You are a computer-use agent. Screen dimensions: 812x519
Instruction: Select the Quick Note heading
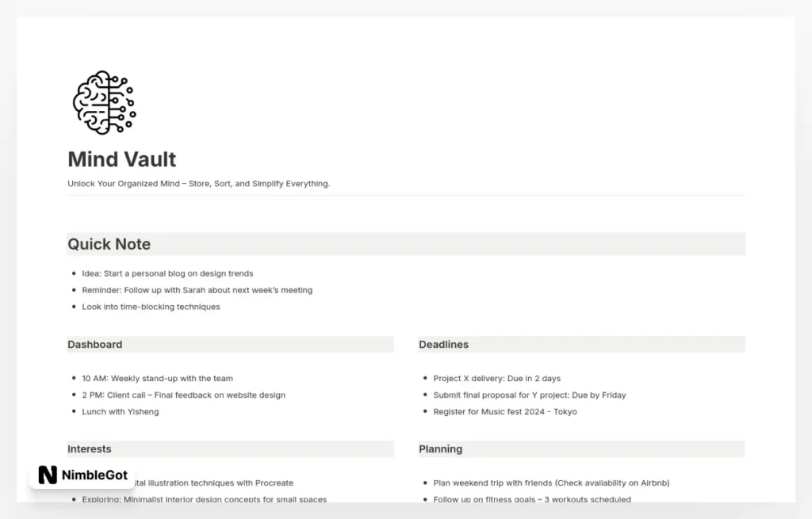click(x=109, y=244)
